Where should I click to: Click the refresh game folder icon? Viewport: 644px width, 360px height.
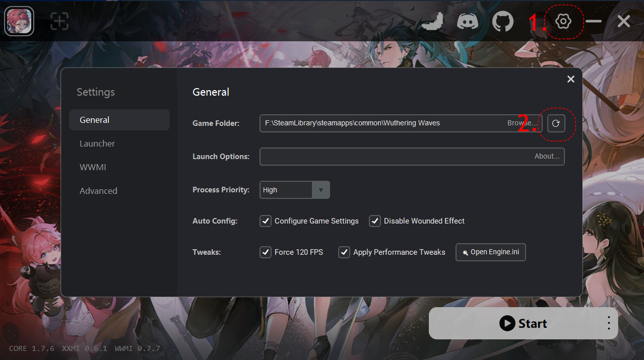556,123
